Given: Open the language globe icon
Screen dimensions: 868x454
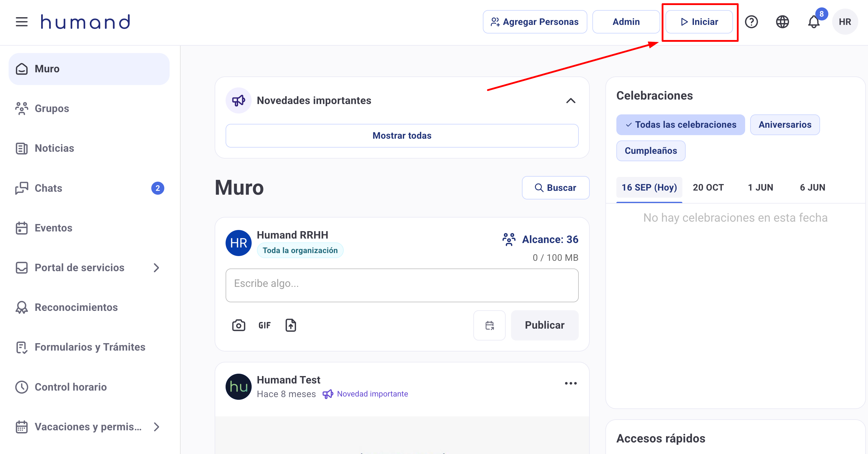Looking at the screenshot, I should [782, 22].
